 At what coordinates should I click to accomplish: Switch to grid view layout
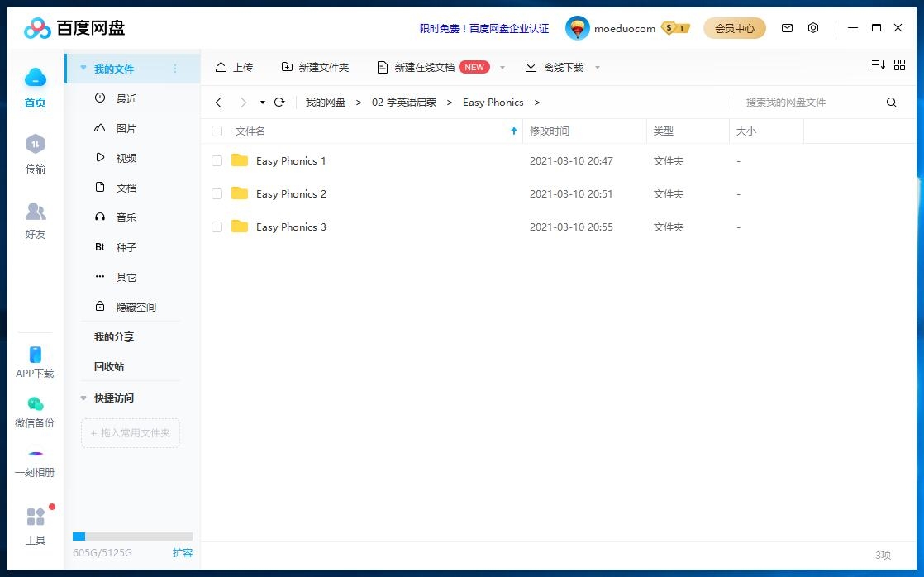pos(899,64)
